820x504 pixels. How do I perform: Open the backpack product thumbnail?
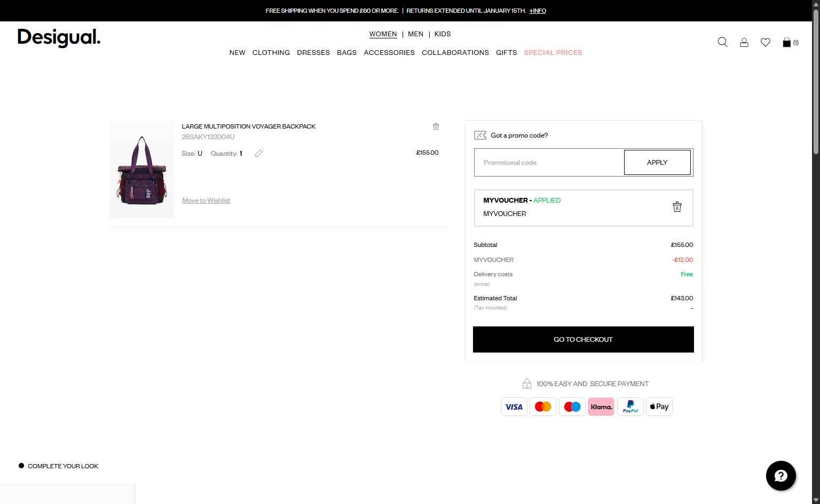coord(142,170)
